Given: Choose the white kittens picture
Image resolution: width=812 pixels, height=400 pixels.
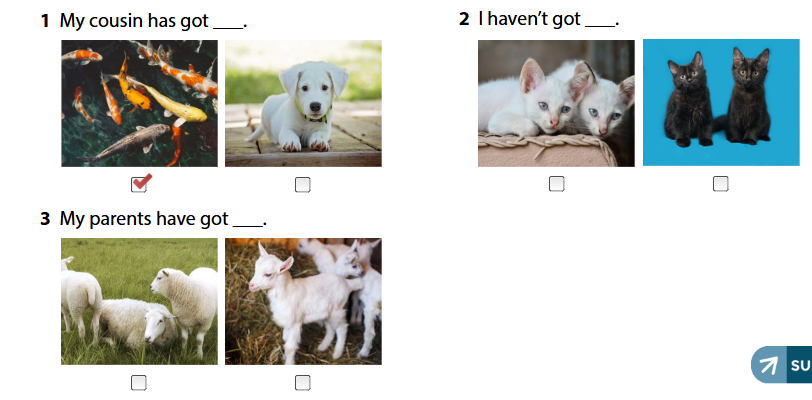Looking at the screenshot, I should (556, 103).
